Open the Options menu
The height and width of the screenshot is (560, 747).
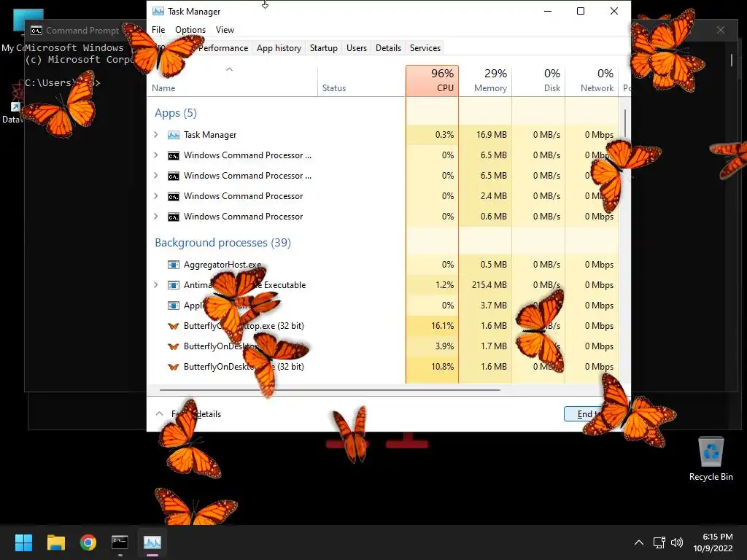click(190, 29)
